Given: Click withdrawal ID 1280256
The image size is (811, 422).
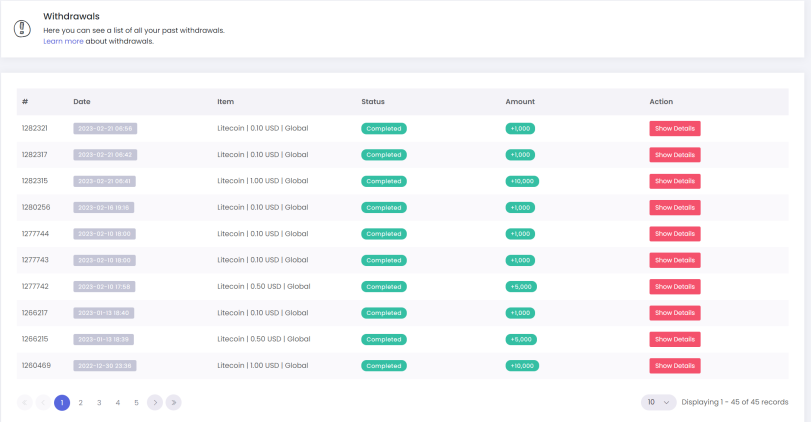Looking at the screenshot, I should coord(36,207).
